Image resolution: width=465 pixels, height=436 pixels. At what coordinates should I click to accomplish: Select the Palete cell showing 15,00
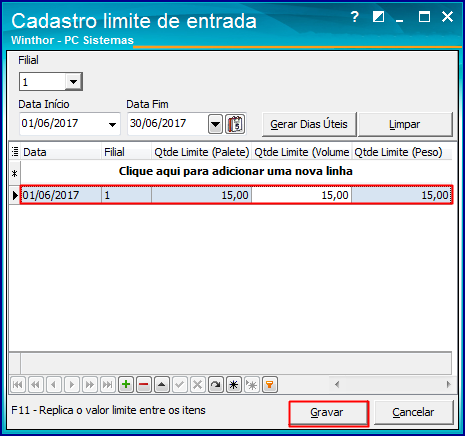pyautogui.click(x=201, y=195)
